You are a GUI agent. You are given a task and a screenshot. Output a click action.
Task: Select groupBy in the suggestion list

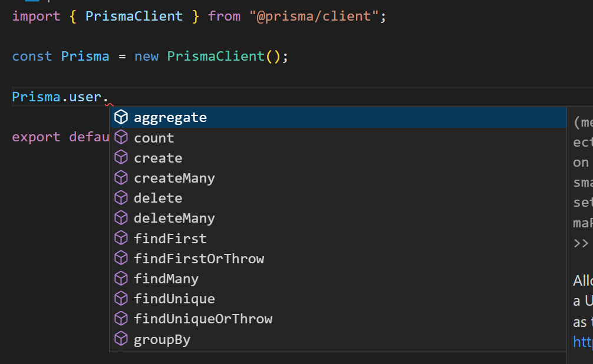point(338,339)
